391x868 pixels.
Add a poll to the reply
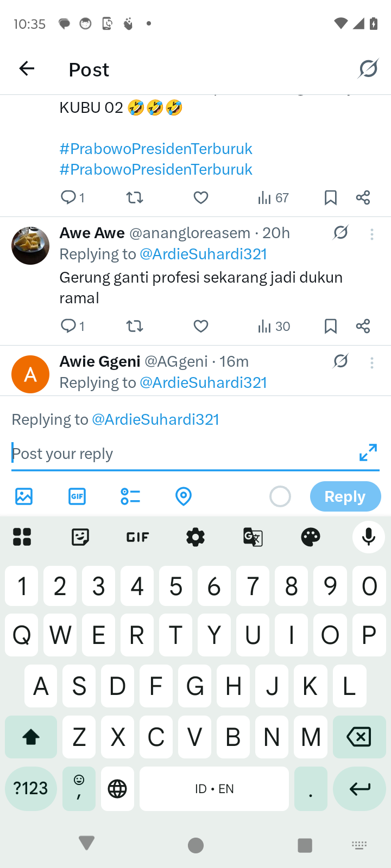pos(130,496)
